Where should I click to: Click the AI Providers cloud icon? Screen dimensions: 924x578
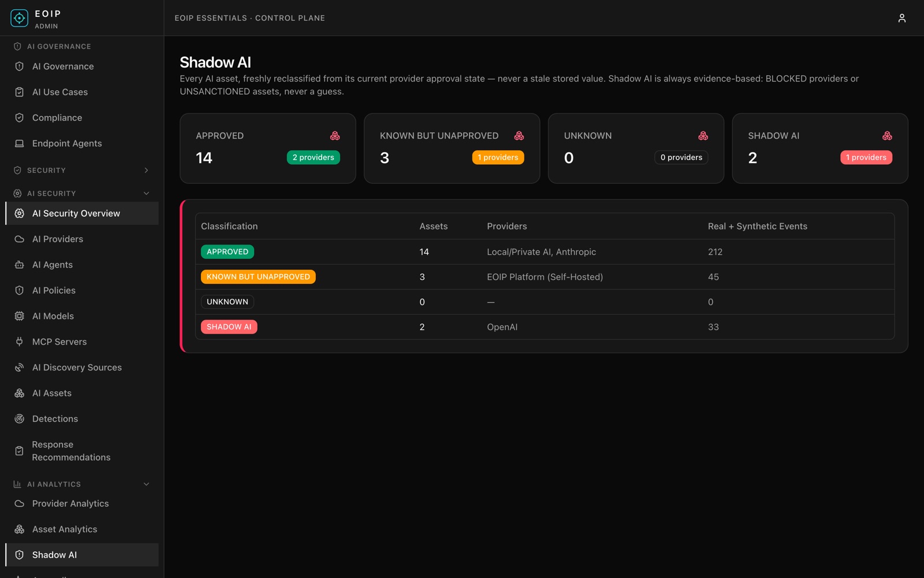click(x=19, y=239)
